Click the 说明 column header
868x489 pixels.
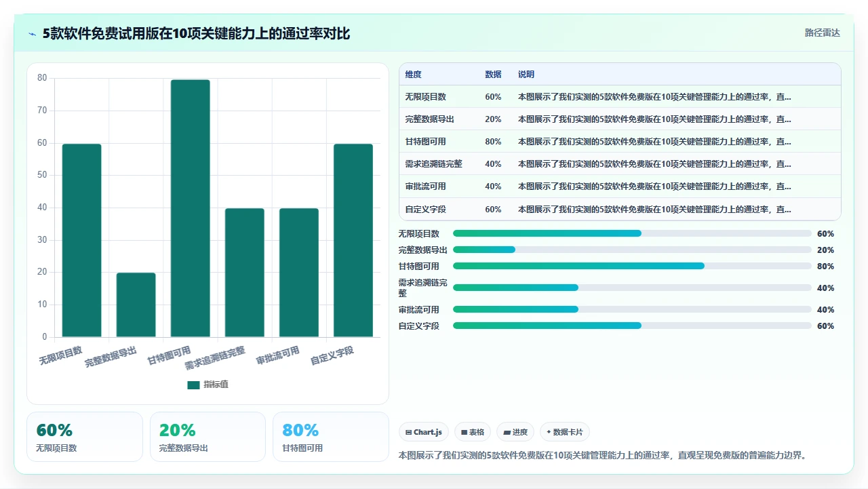pyautogui.click(x=526, y=75)
